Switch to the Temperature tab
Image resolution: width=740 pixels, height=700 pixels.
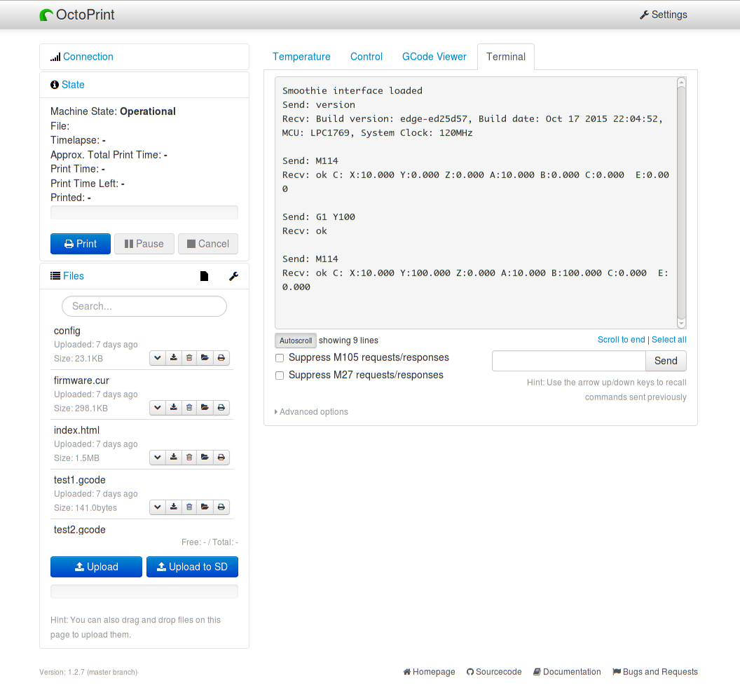[301, 57]
